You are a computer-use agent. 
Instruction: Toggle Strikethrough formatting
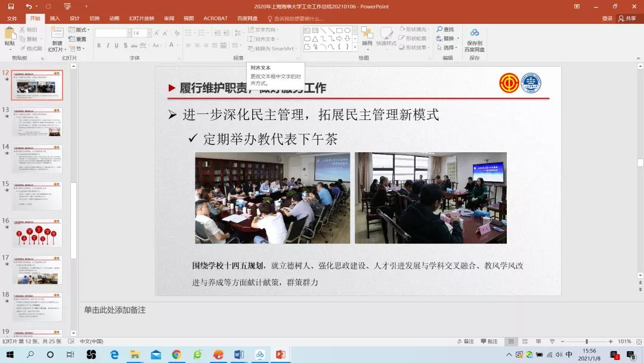[x=134, y=45]
